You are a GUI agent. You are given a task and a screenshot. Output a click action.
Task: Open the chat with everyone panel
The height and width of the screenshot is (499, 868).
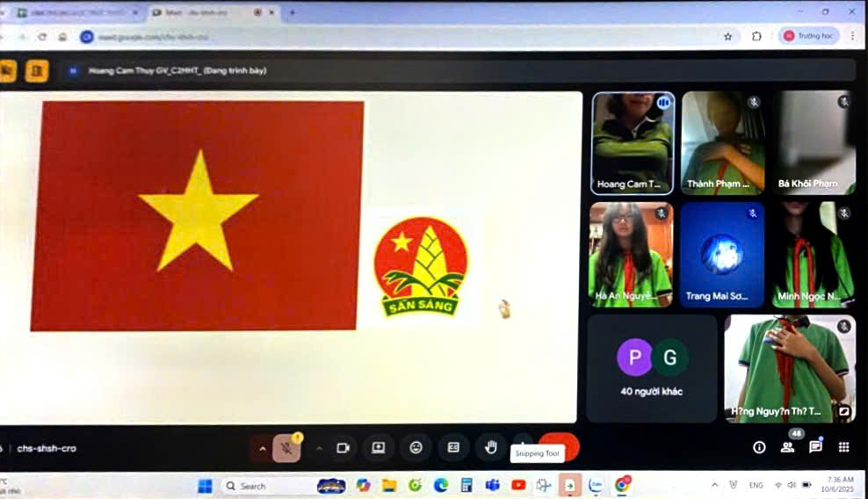[815, 447]
